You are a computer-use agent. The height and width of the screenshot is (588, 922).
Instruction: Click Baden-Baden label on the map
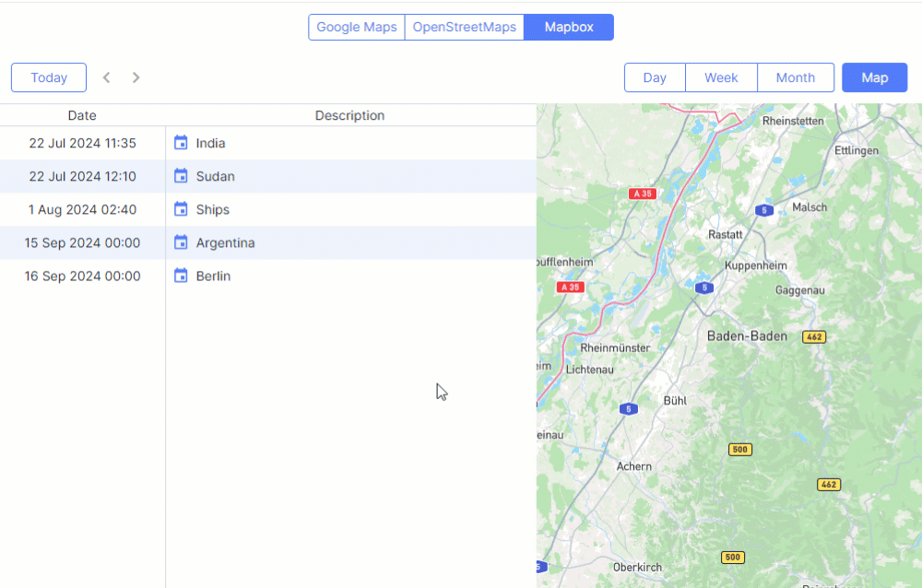click(747, 336)
